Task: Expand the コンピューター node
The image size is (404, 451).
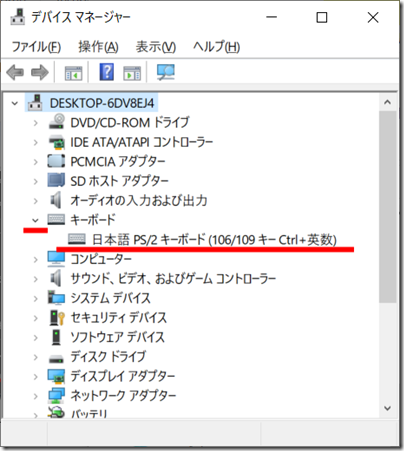Action: (36, 260)
